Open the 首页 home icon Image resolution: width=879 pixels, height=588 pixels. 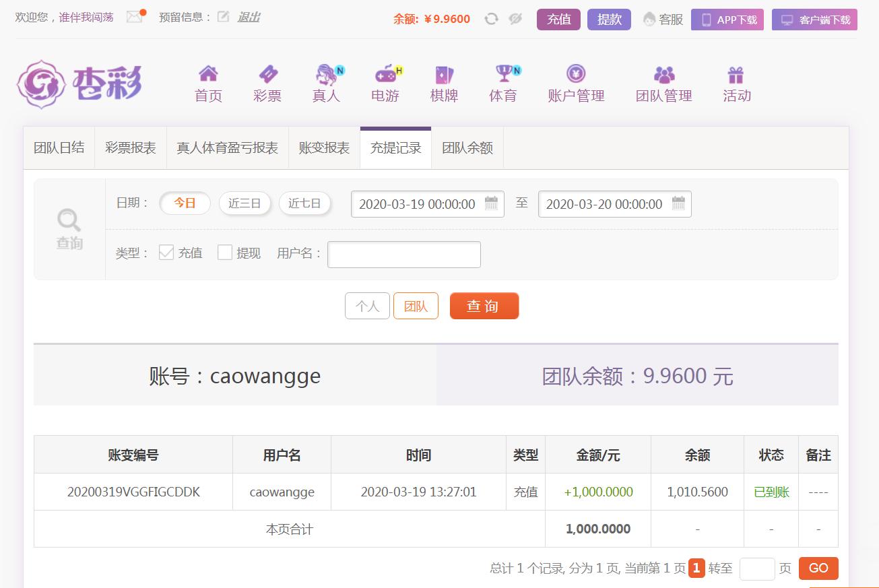208,73
